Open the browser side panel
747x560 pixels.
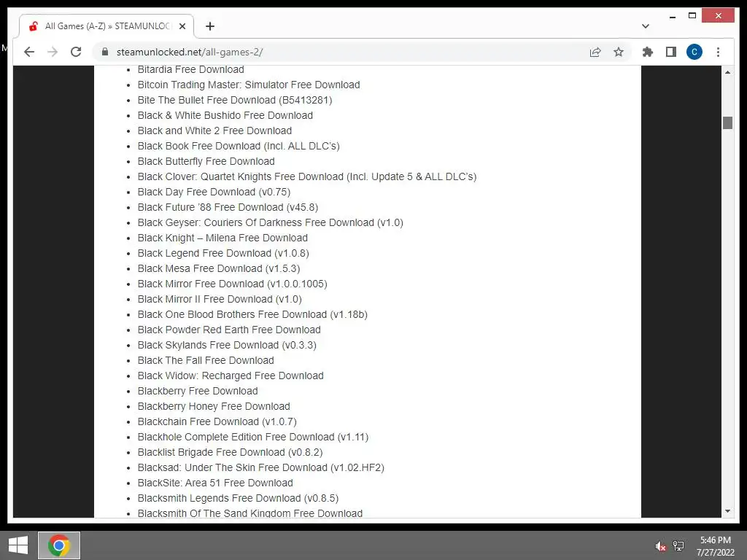point(671,52)
